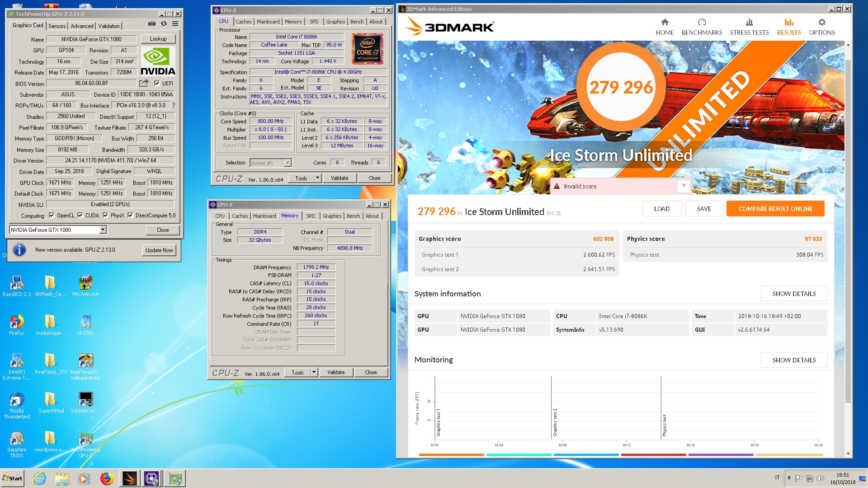Screen dimensions: 868x488
Task: Open Internet Explorer from the taskbar
Action: click(39, 479)
